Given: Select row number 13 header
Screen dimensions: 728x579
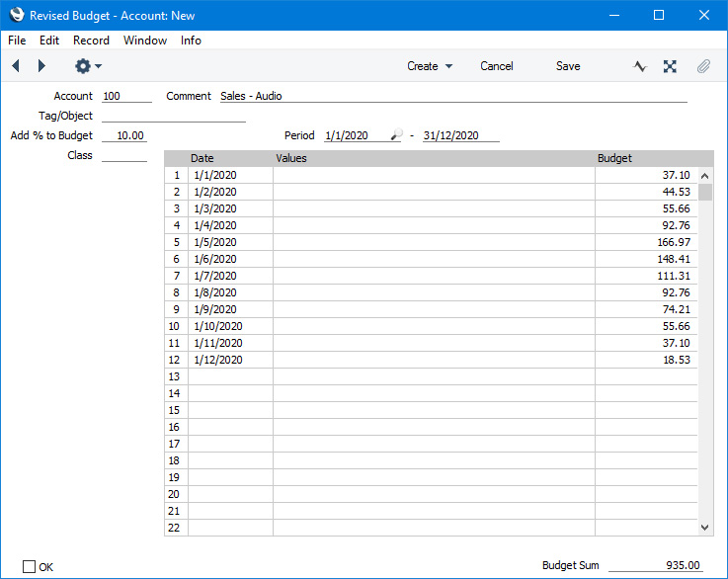Looking at the screenshot, I should click(x=177, y=376).
